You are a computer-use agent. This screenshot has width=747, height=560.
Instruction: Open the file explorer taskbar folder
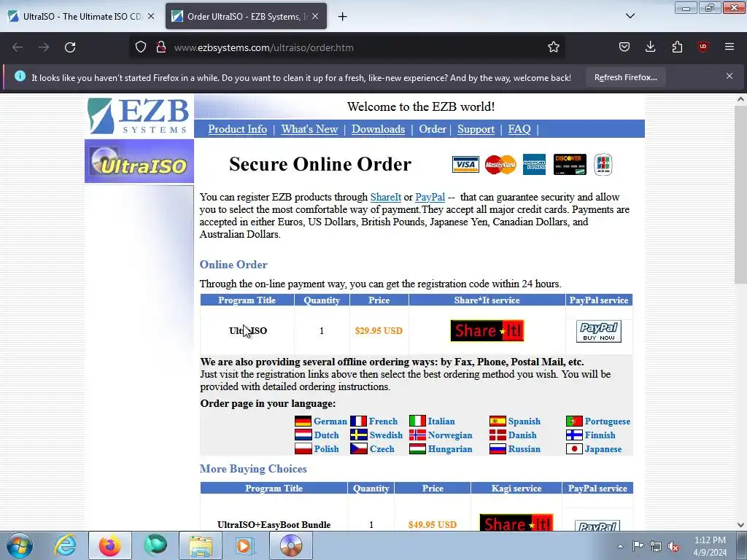pyautogui.click(x=200, y=545)
